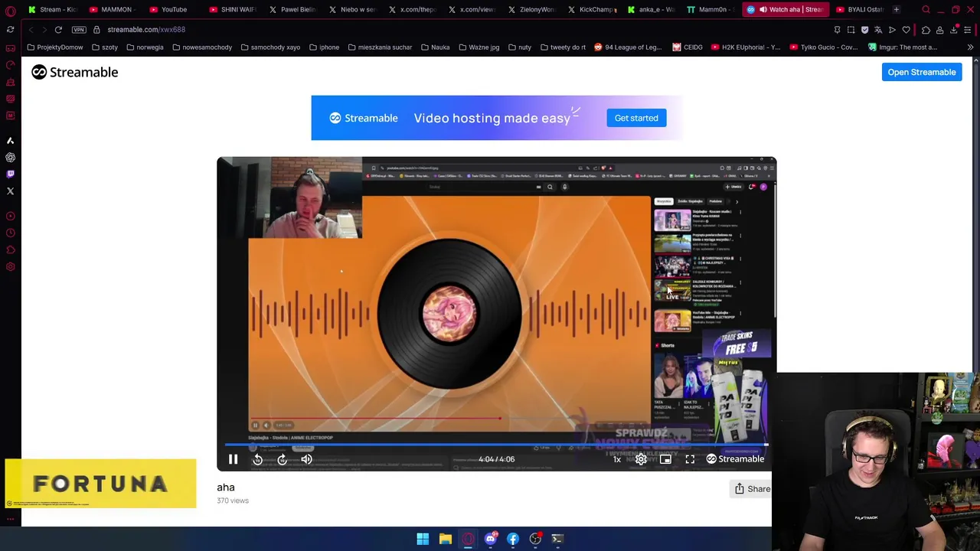Open the CEIDG bookmark
Viewport: 980px width, 551px height.
pyautogui.click(x=688, y=47)
